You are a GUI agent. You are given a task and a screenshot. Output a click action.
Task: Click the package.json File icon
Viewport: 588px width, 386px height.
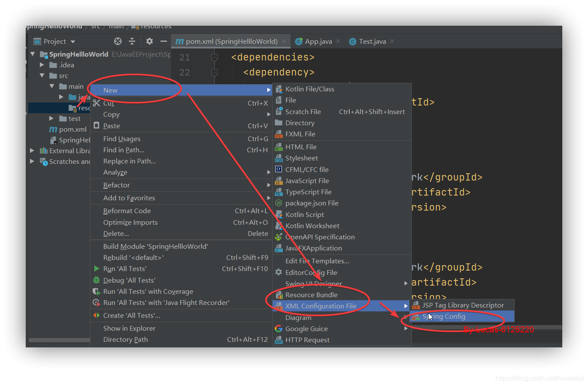[x=279, y=203]
